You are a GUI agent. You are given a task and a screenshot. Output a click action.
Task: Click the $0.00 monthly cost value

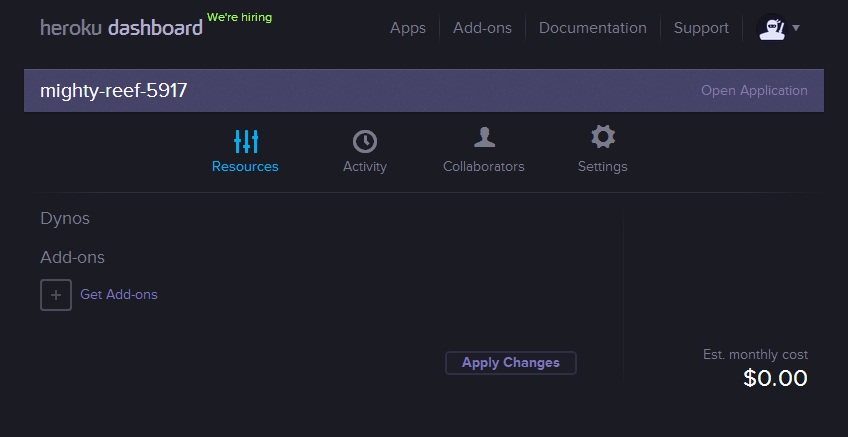(775, 378)
